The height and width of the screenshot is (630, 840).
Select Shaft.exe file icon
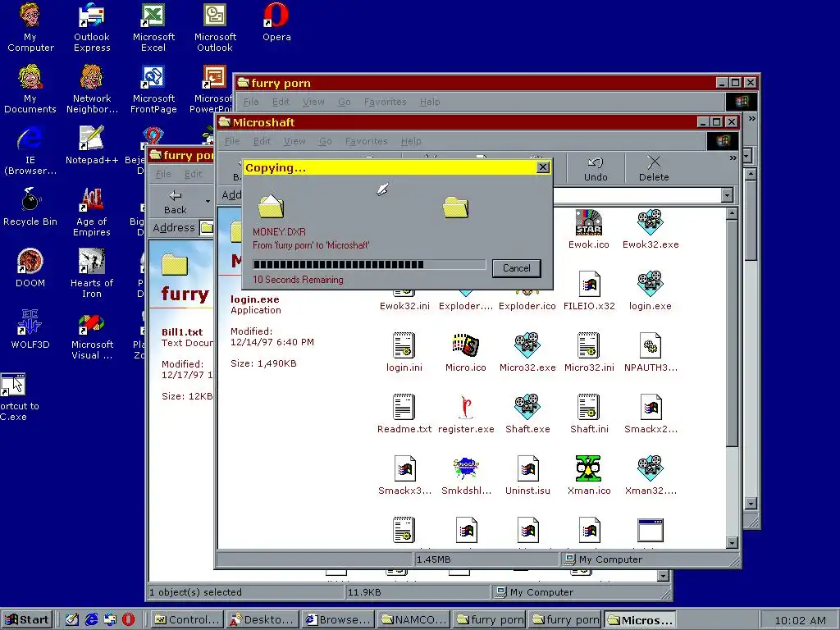(x=527, y=414)
